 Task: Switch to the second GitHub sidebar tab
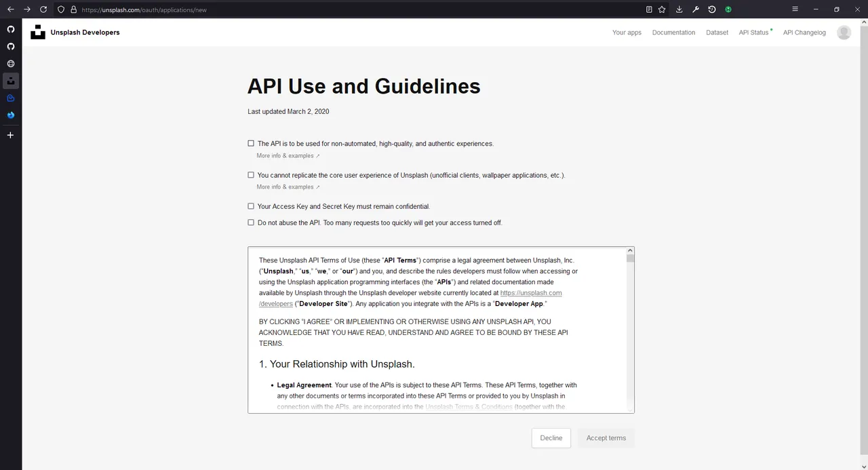click(11, 46)
